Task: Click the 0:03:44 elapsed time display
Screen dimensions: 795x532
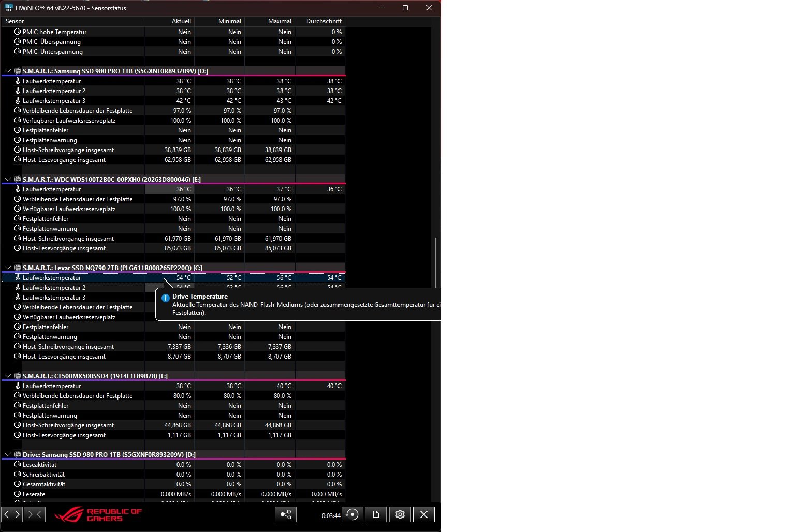Action: [331, 515]
